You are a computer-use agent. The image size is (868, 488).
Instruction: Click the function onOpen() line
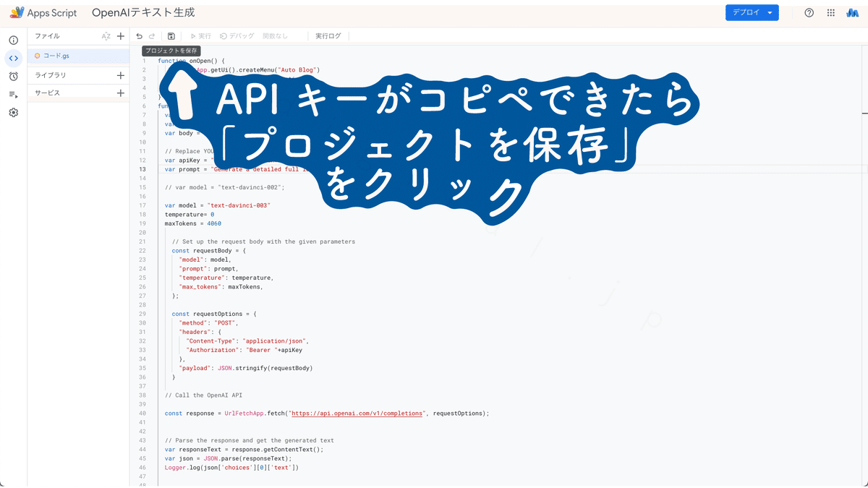pos(192,61)
